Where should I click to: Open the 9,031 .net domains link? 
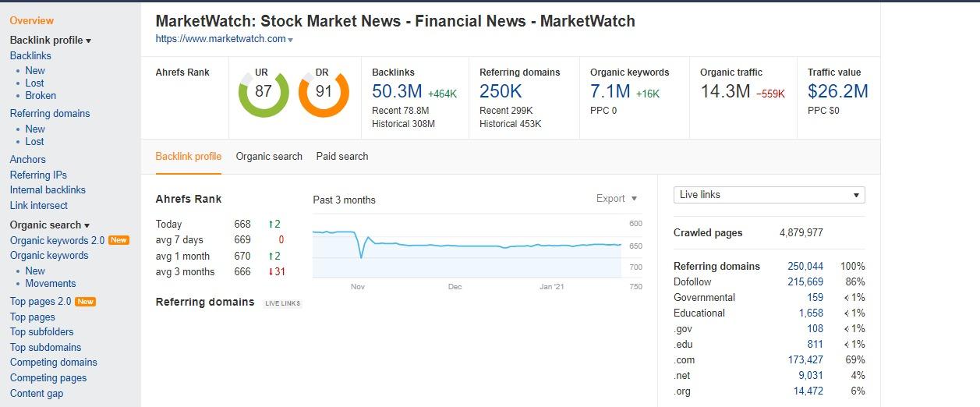(x=811, y=375)
